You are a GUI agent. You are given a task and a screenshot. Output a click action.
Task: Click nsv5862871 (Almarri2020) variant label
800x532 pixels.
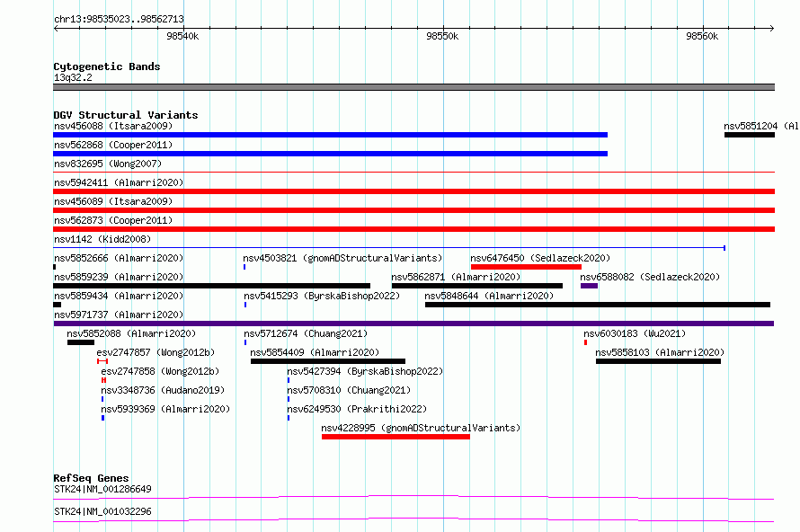[x=456, y=277]
